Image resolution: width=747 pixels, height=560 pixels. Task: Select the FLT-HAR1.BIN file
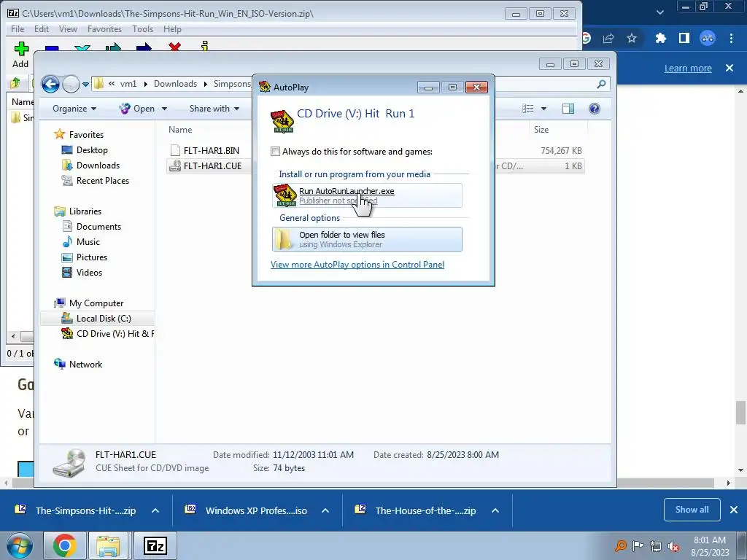(211, 150)
